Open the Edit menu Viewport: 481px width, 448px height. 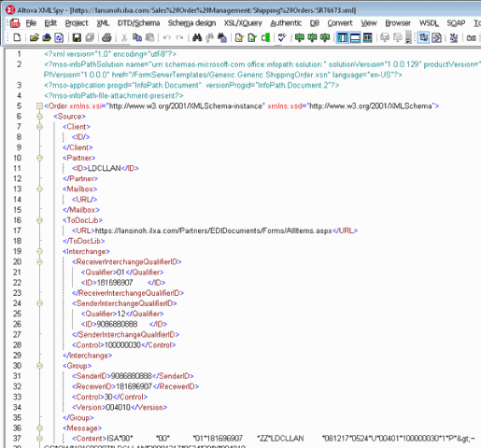pyautogui.click(x=50, y=23)
